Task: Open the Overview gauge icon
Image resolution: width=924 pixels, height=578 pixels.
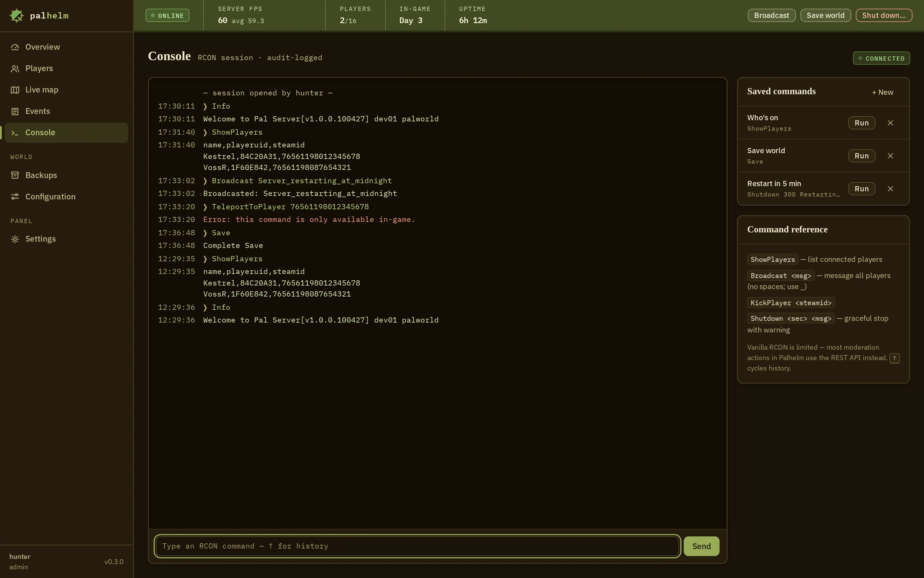Action: point(15,47)
